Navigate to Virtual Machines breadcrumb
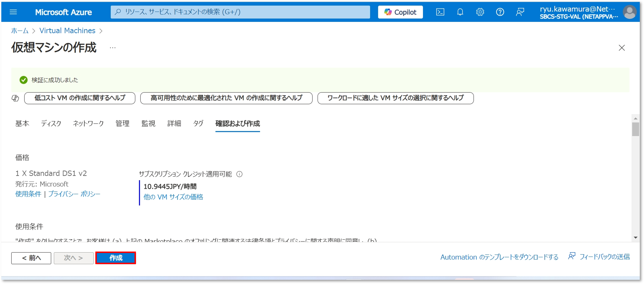Screen dimensions: 644x284 click(x=67, y=30)
